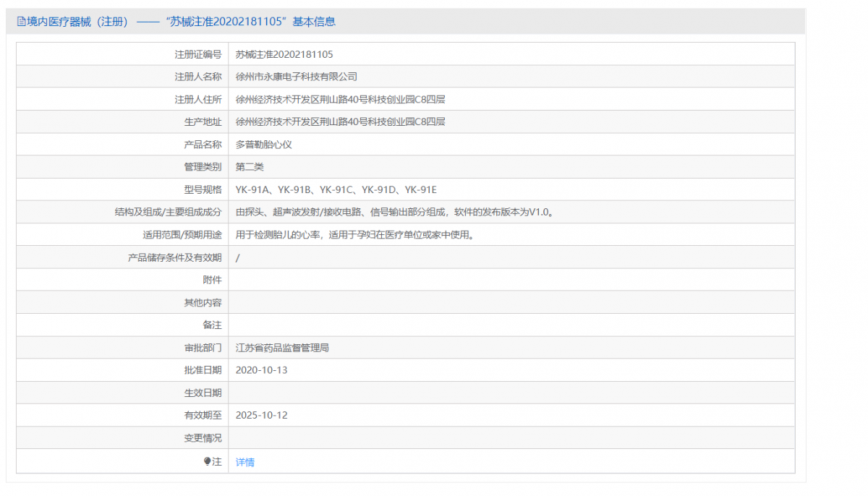Select management category value 第二类
Viewport: 868px width, 496px height.
(250, 167)
